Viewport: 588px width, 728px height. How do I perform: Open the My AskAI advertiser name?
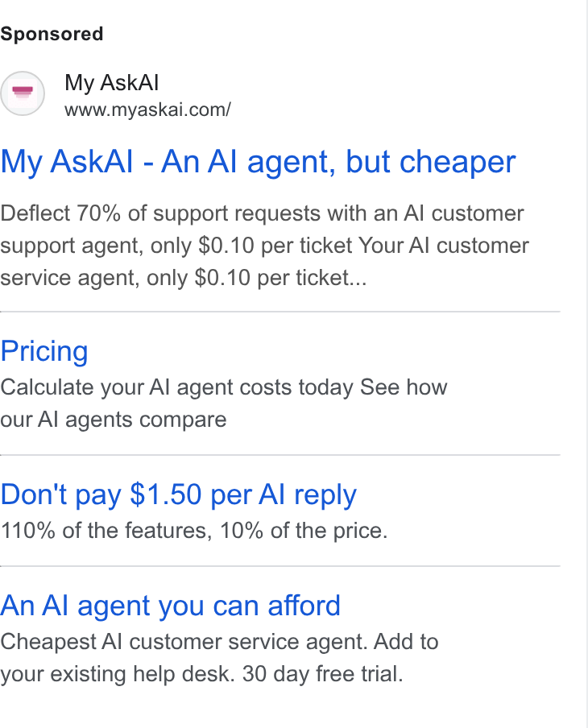(111, 83)
